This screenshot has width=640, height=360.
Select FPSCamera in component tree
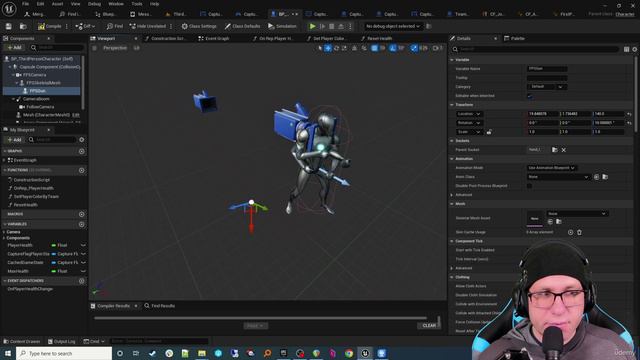pos(35,75)
